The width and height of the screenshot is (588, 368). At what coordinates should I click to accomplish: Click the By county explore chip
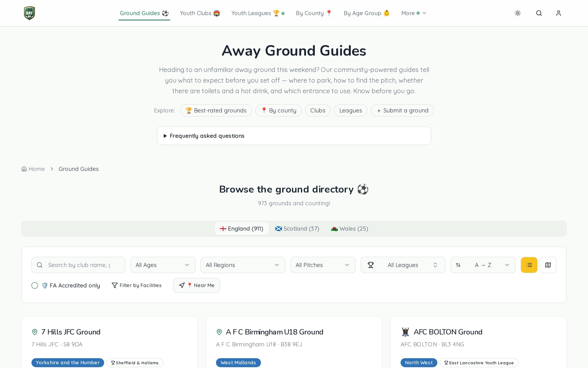tap(278, 110)
